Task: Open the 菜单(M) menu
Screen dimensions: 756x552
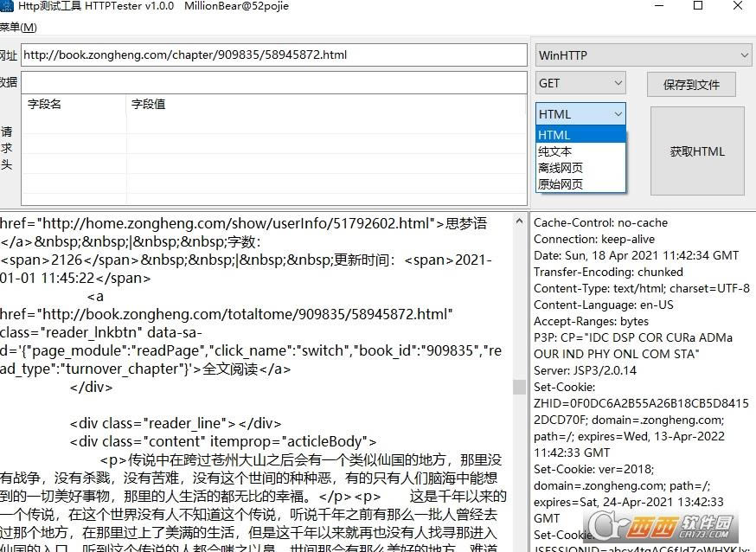Action: (16, 27)
